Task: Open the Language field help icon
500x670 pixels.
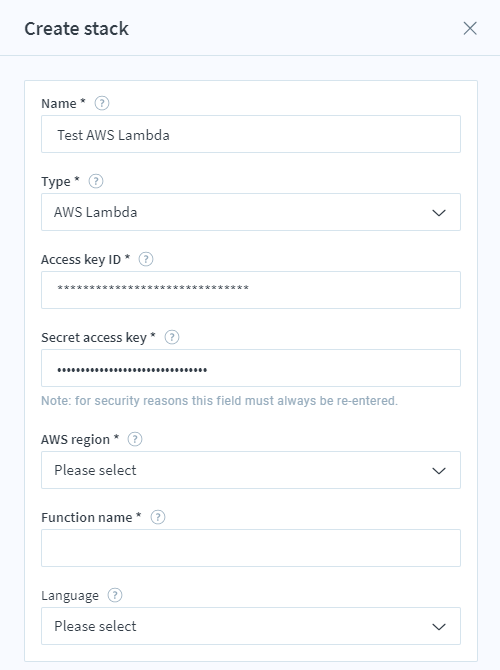Action: tap(115, 595)
